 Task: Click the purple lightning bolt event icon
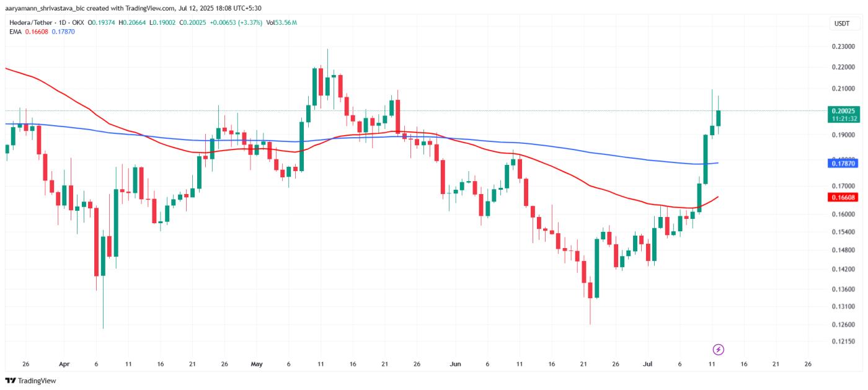tap(719, 349)
